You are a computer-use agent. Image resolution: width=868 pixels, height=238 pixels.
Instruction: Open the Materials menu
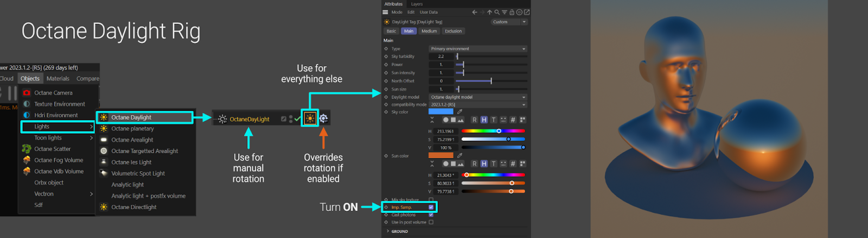pyautogui.click(x=58, y=79)
